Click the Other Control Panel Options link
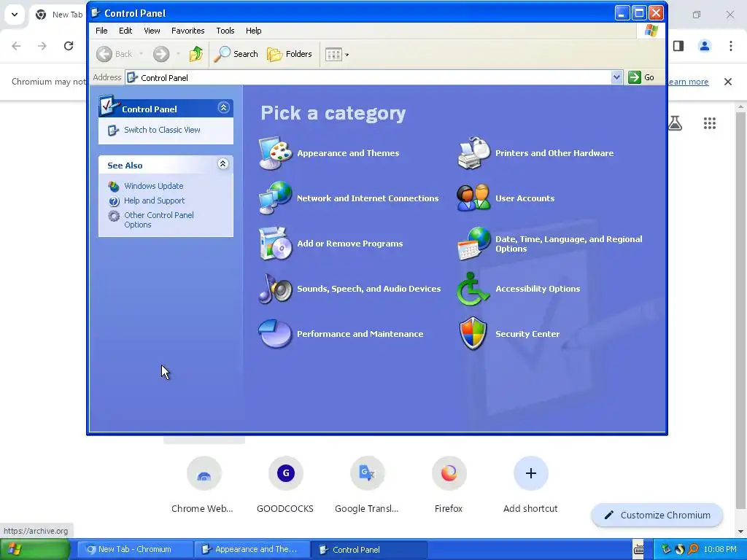This screenshot has height=560, width=747. pos(158,220)
